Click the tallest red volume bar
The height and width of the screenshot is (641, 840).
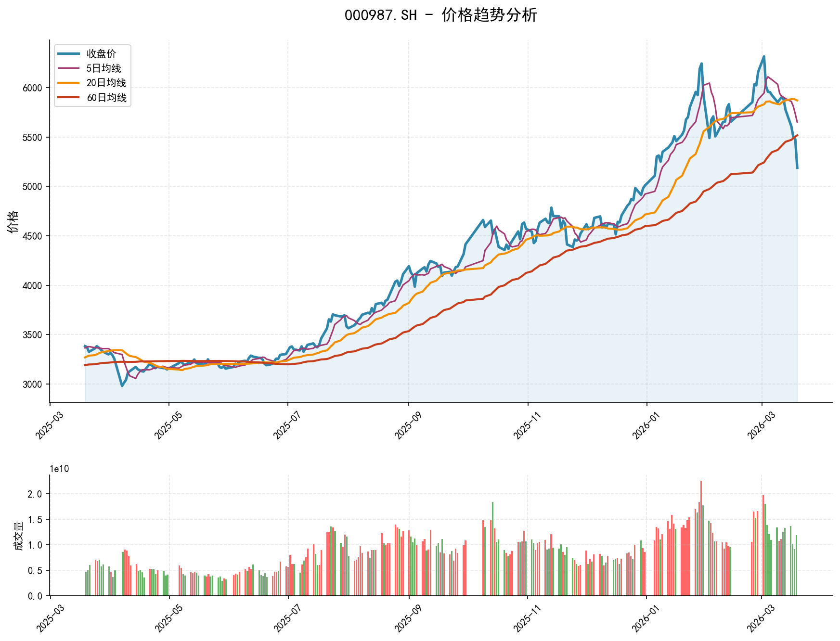701,538
